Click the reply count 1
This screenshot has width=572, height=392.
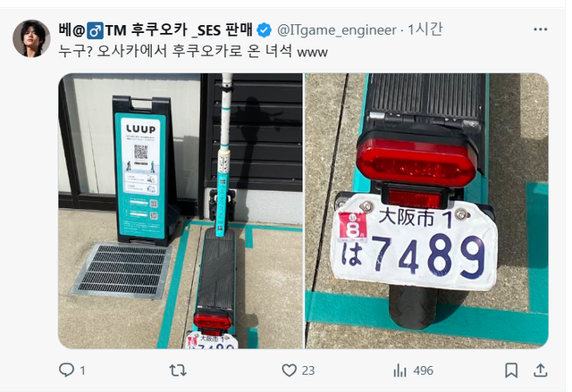click(x=83, y=371)
